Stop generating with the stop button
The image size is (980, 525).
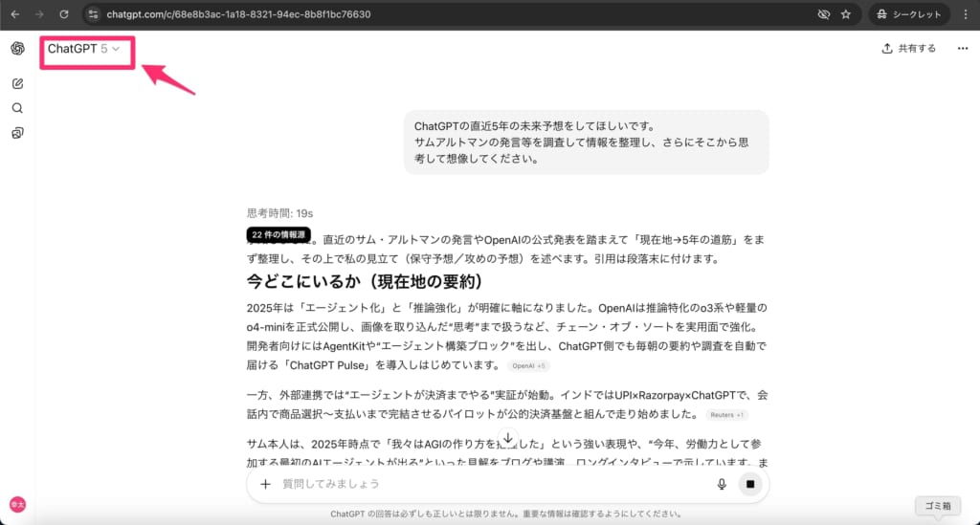(x=750, y=484)
